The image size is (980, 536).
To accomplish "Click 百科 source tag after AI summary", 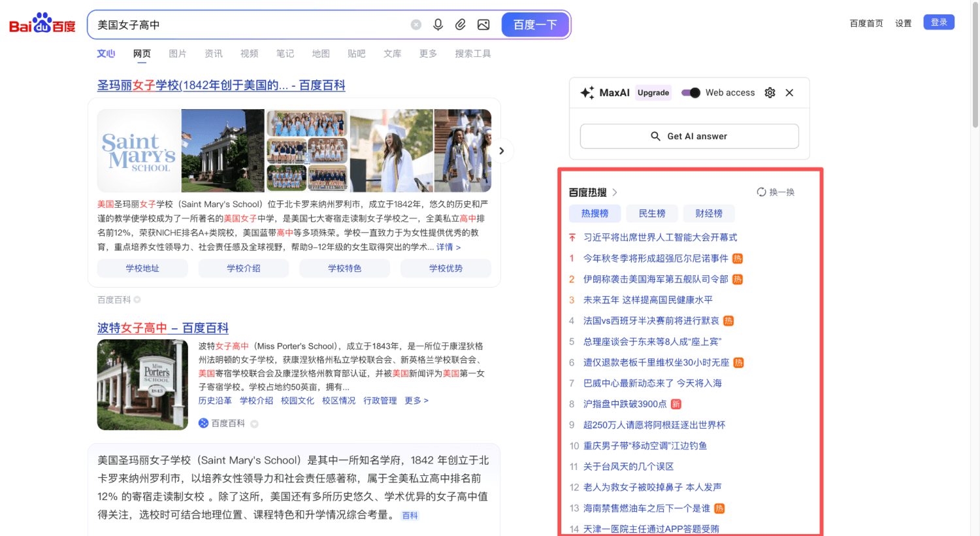I will click(x=410, y=516).
